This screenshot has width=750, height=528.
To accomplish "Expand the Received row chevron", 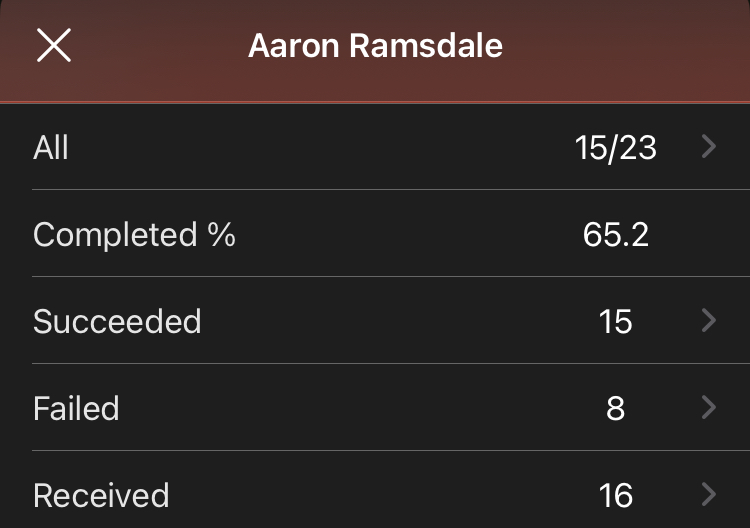I will [x=709, y=495].
